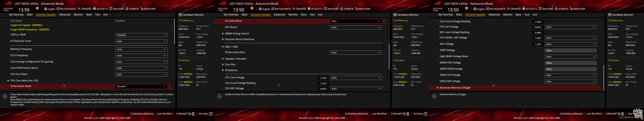The width and height of the screenshot is (644, 121).
Task: Switch to Advanced tab in the middle screen
Action: [279, 15]
